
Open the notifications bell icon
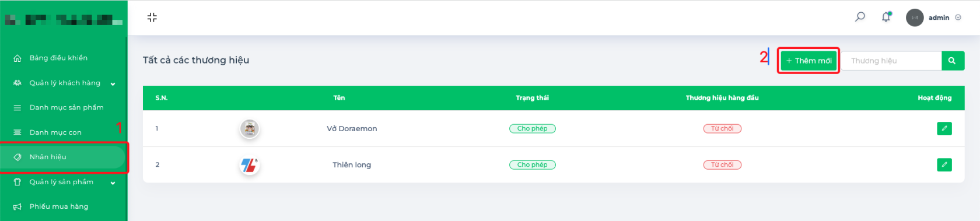886,17
